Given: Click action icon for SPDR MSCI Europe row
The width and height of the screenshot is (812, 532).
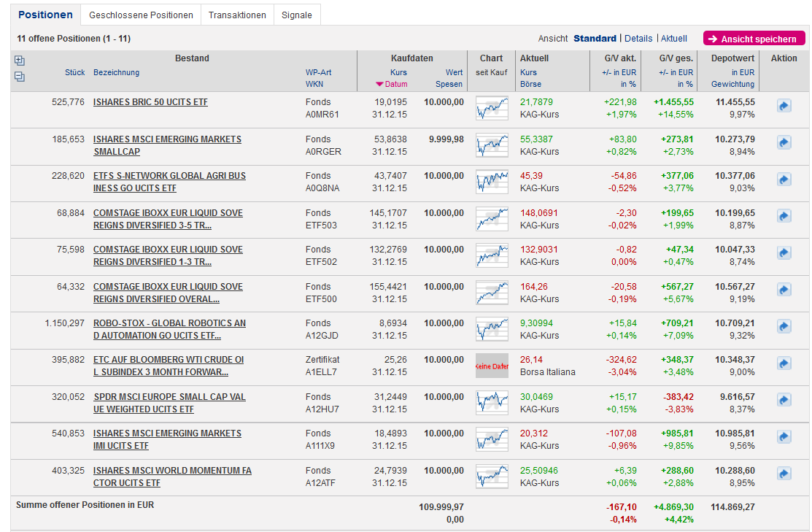Looking at the screenshot, I should 784,400.
